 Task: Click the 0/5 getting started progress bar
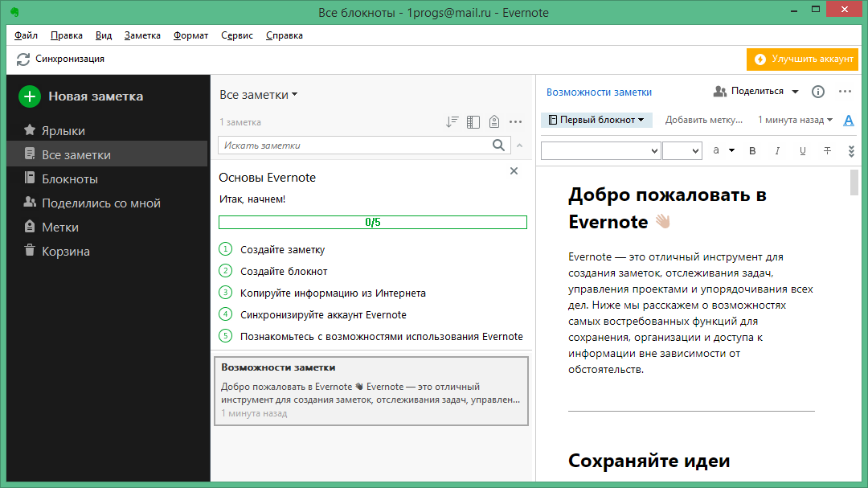click(x=373, y=222)
